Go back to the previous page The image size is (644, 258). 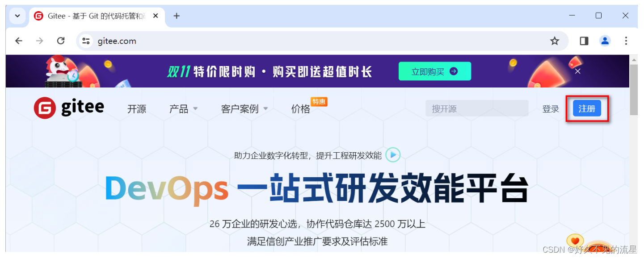[x=18, y=41]
